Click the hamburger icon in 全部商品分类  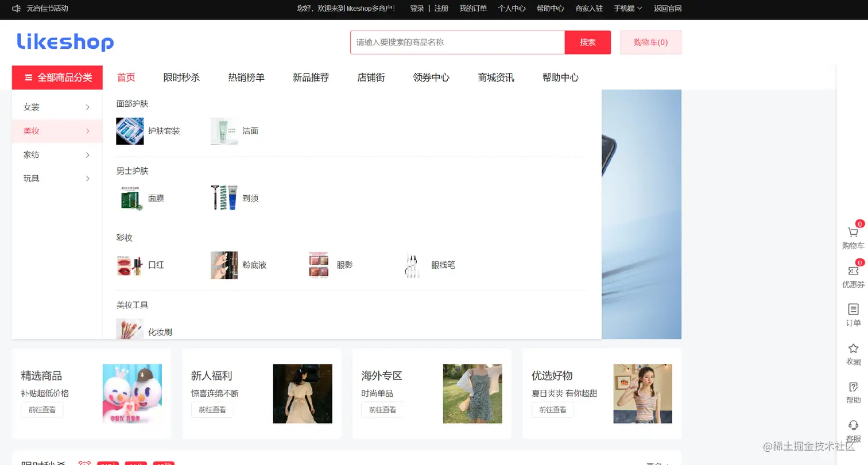(x=28, y=77)
